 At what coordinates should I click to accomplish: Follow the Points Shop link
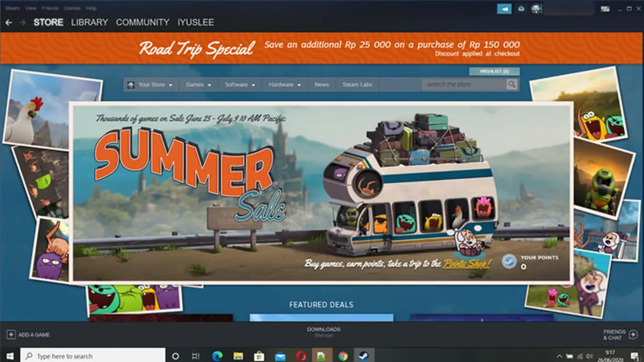(x=467, y=263)
